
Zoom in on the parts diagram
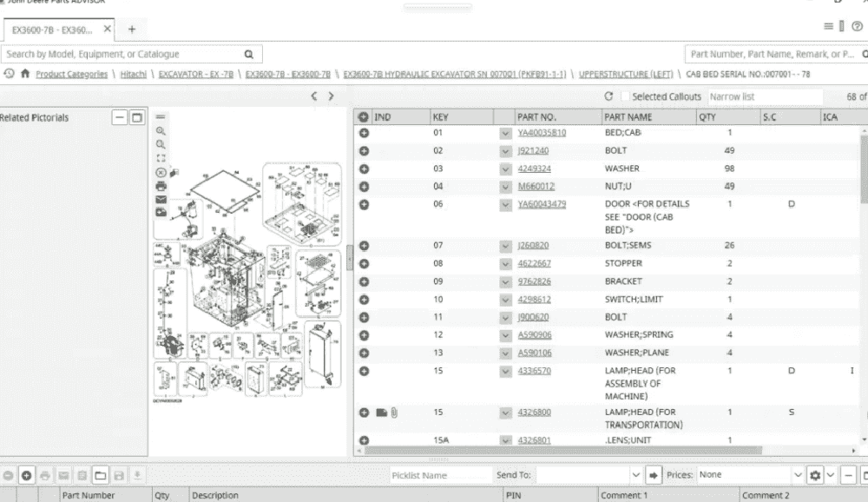pos(161,131)
